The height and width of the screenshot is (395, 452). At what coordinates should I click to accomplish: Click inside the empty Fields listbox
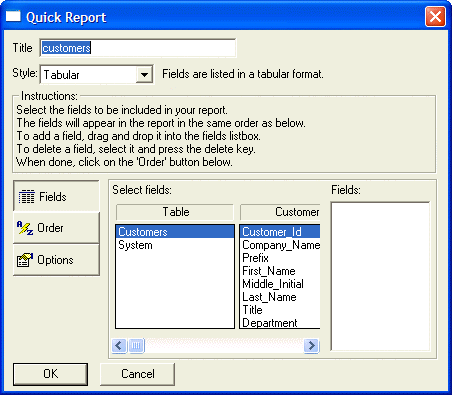coord(380,276)
